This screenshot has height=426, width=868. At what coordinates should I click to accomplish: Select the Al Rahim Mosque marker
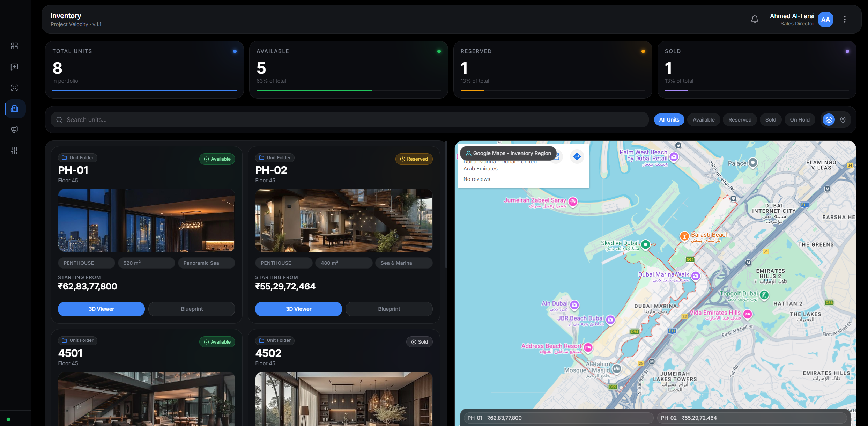[x=617, y=368]
